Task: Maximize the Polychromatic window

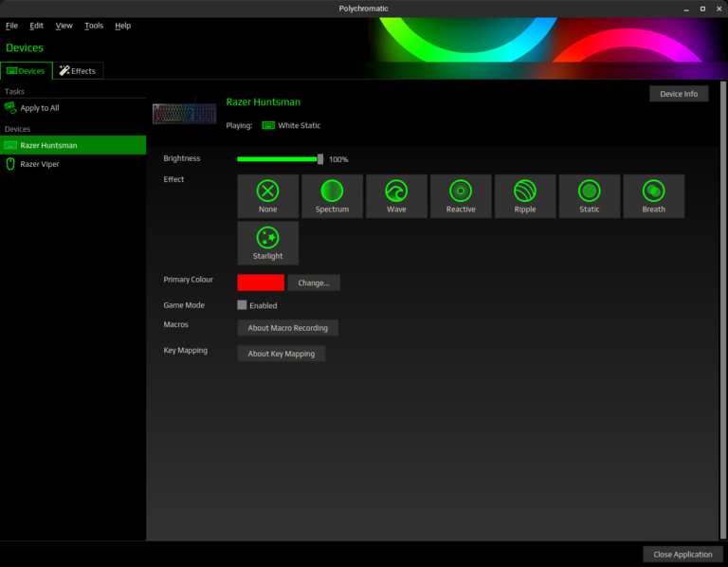Action: pos(702,9)
